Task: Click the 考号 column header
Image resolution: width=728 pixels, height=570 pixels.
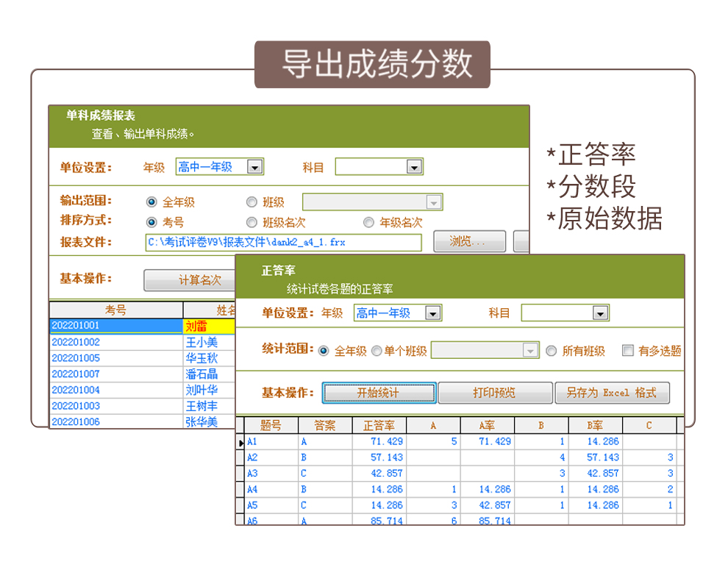Action: coord(116,310)
